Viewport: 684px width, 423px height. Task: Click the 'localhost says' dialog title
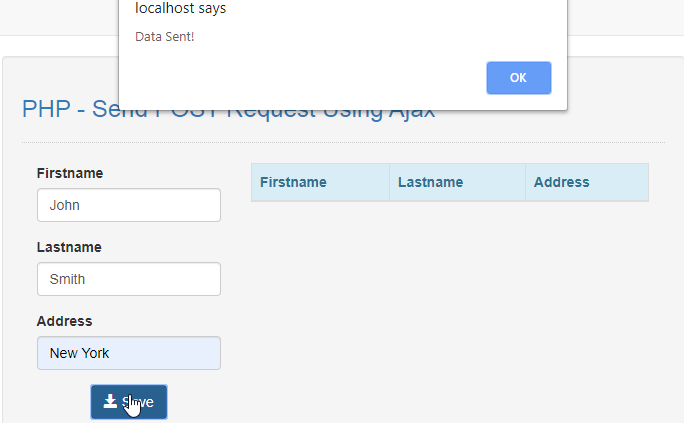[180, 9]
